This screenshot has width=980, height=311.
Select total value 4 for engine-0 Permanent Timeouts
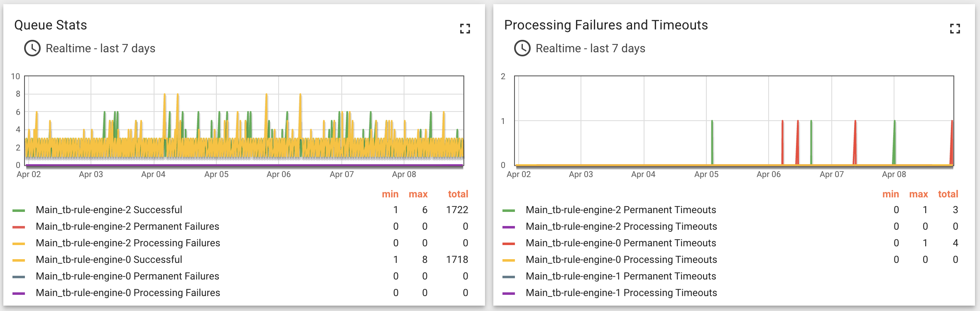click(955, 243)
